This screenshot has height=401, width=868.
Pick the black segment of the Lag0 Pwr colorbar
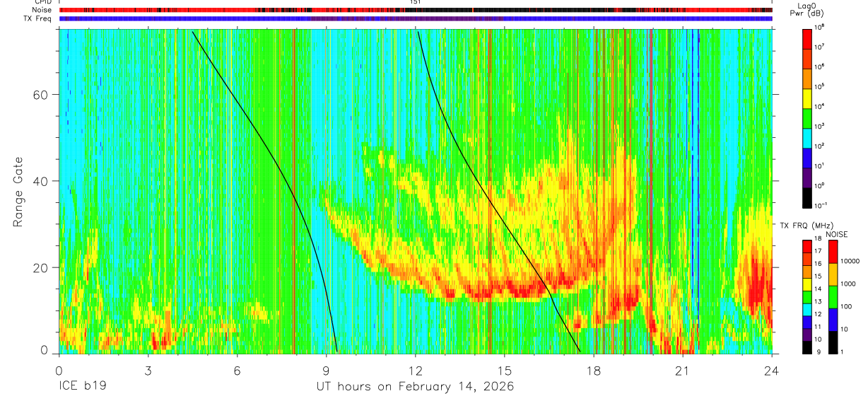pyautogui.click(x=807, y=197)
